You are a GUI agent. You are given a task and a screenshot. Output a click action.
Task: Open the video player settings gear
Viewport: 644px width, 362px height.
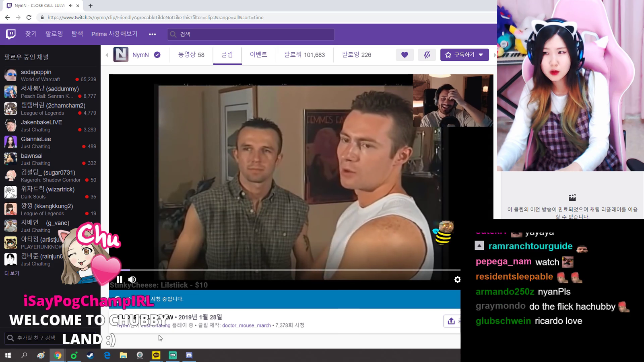[457, 280]
